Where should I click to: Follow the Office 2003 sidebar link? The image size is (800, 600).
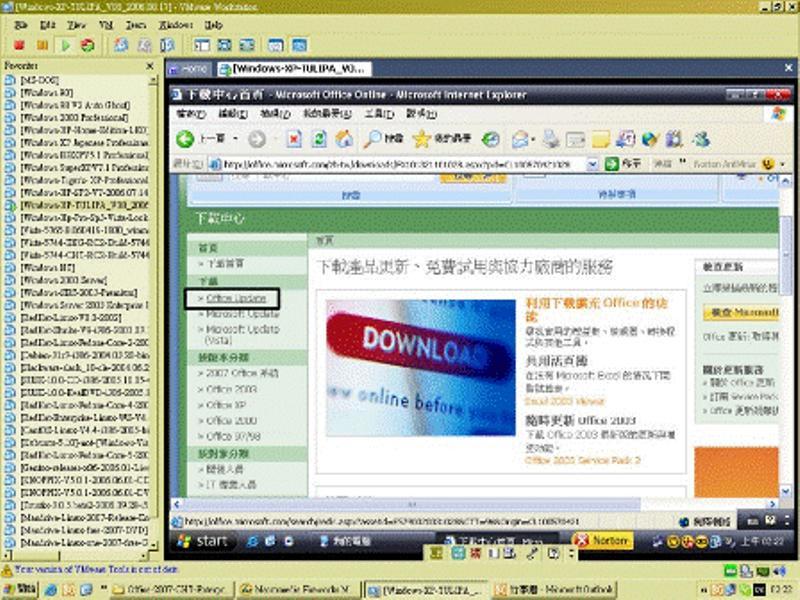point(231,389)
